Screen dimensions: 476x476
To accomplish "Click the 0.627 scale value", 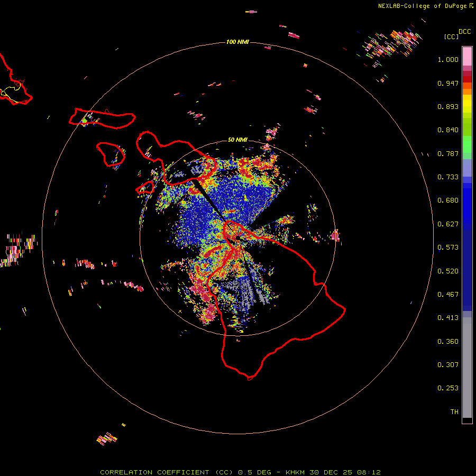I will click(x=448, y=224).
